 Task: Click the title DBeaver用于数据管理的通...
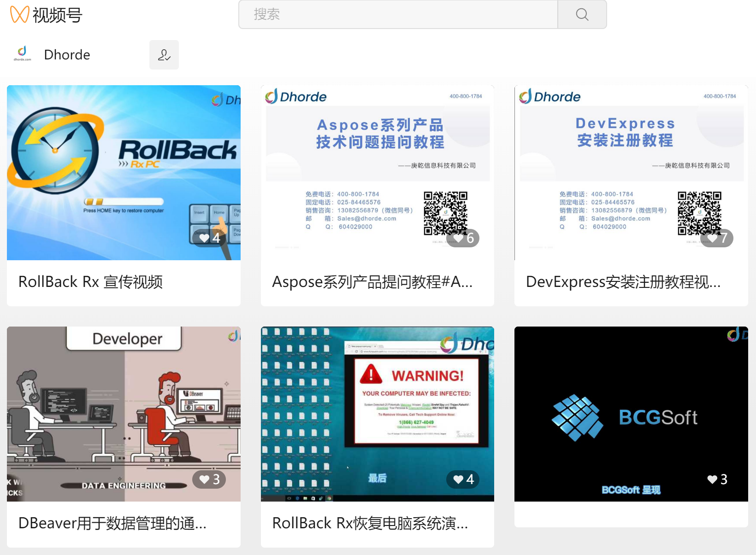[112, 523]
